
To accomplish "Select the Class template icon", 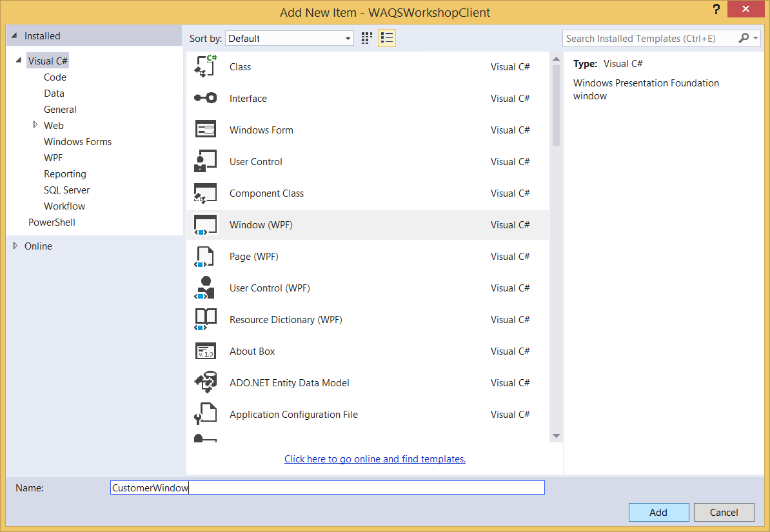I will pyautogui.click(x=205, y=66).
